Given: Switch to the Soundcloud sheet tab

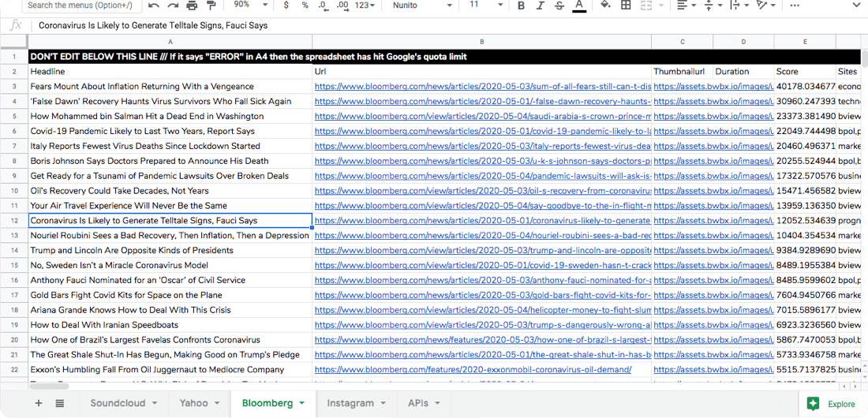Looking at the screenshot, I should (x=118, y=403).
